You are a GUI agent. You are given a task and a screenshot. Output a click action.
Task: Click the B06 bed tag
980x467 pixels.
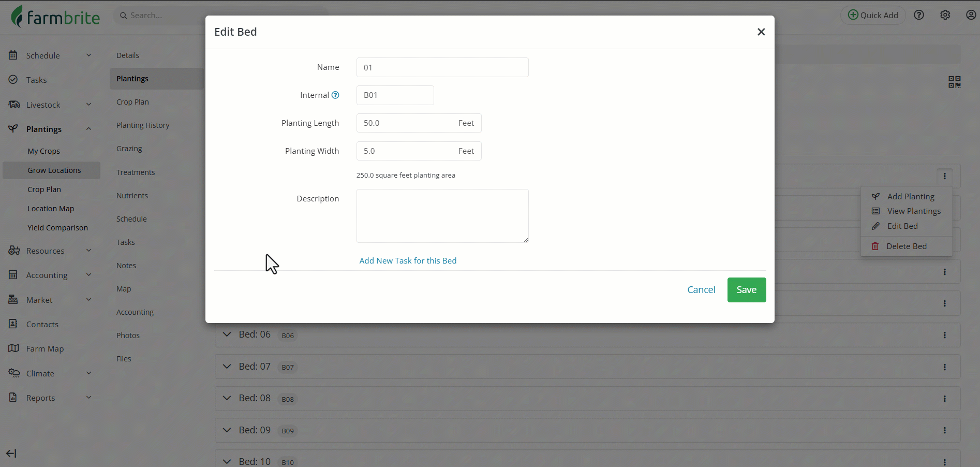point(288,335)
